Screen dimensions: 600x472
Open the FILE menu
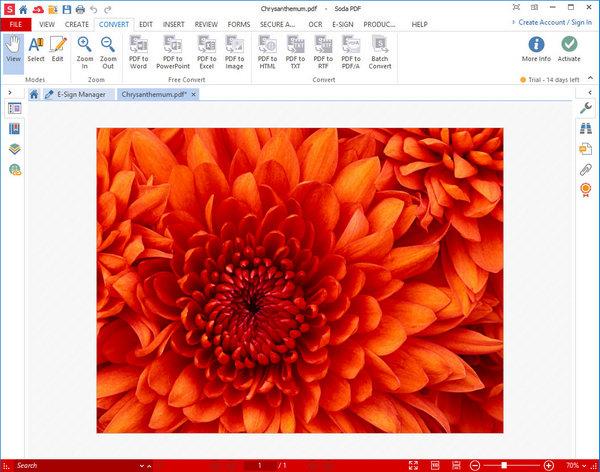pos(16,24)
